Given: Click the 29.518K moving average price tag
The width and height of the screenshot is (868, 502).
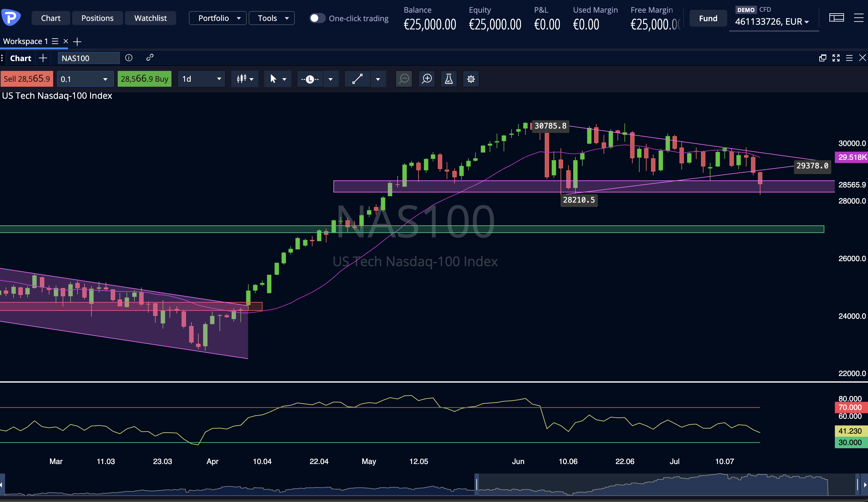Looking at the screenshot, I should [852, 157].
